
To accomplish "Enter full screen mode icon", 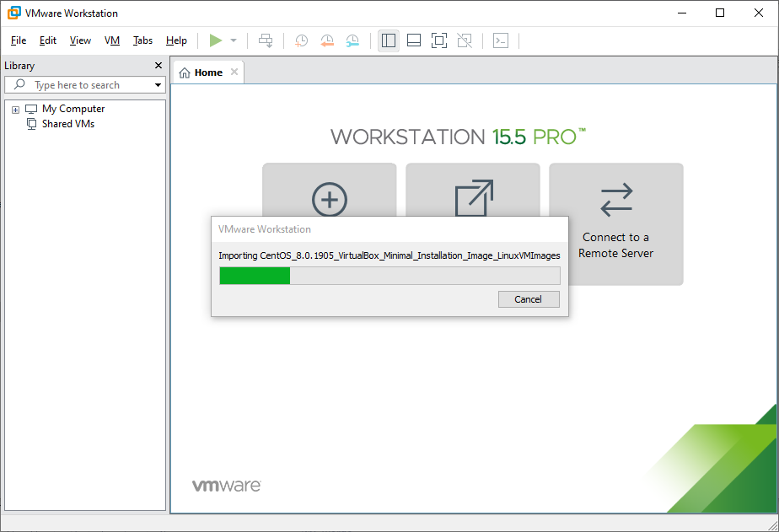I will click(x=439, y=40).
